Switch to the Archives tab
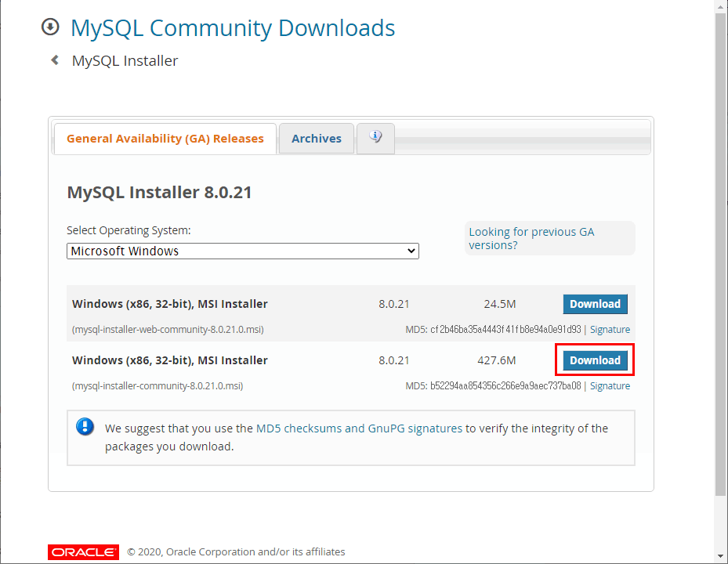This screenshot has height=564, width=728. click(317, 139)
